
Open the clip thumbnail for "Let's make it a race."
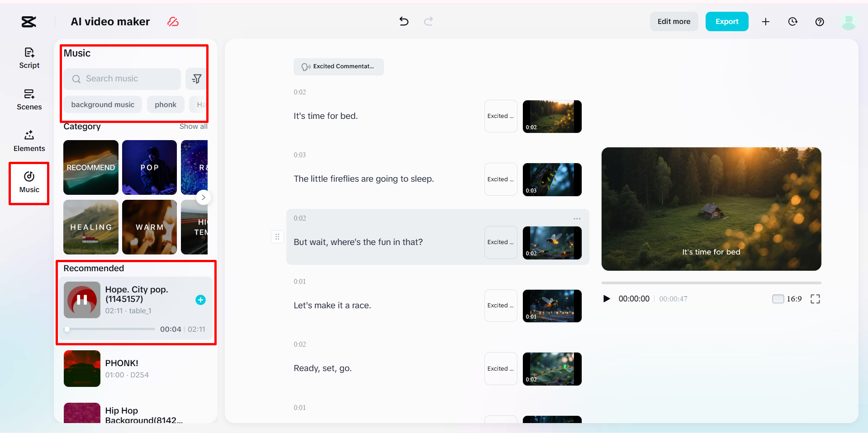click(x=552, y=306)
